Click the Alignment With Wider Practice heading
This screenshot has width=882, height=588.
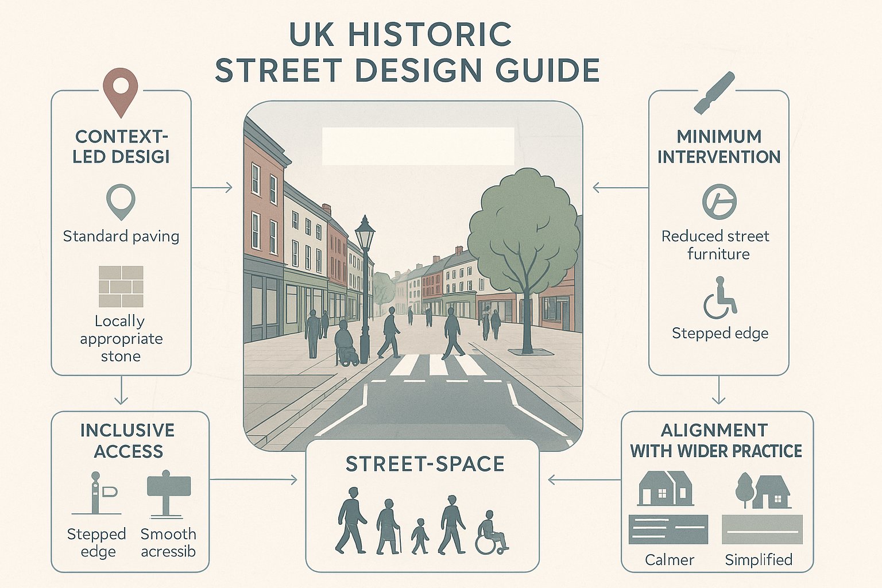pyautogui.click(x=715, y=441)
